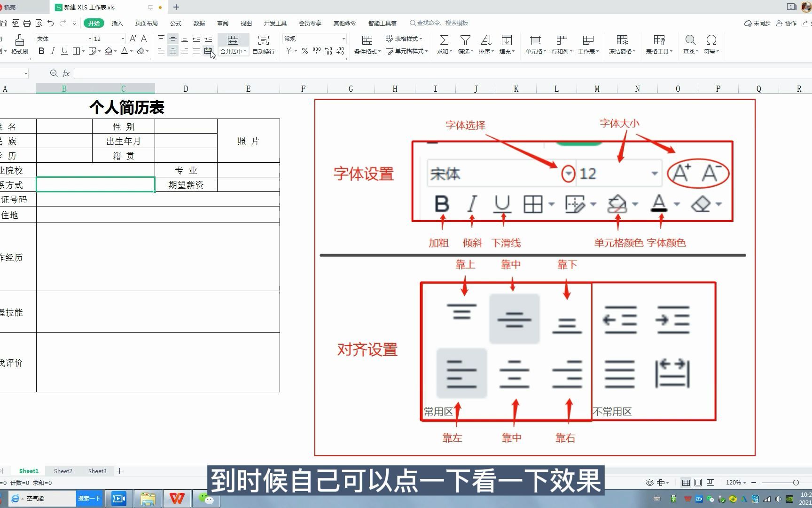Screen dimensions: 812x508
Task: Click the increase decimal places icon
Action: (328, 51)
